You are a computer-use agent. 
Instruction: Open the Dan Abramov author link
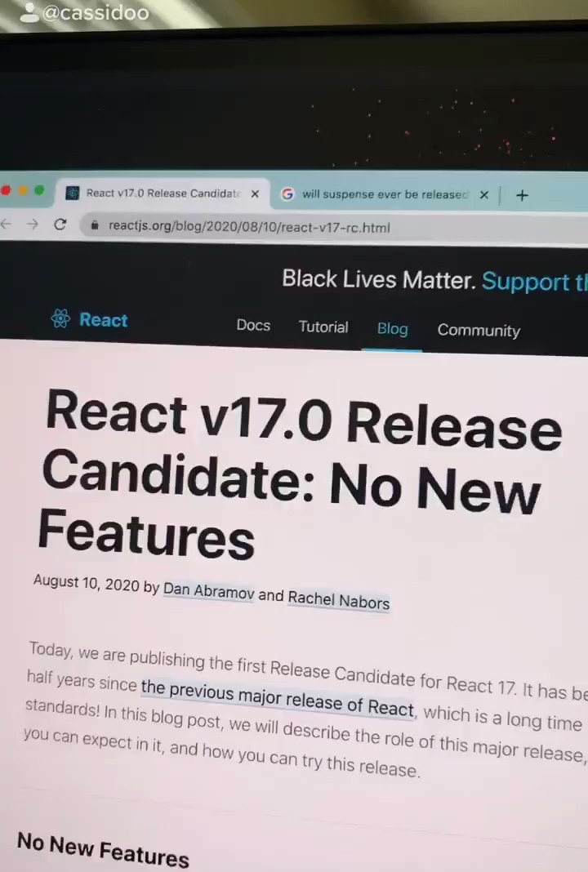[208, 590]
